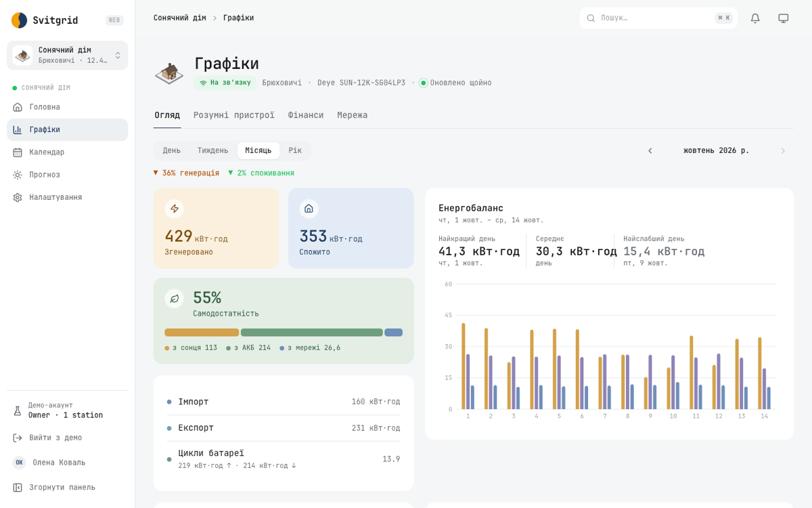Open the Фінанси tab
The width and height of the screenshot is (812, 508).
(306, 115)
